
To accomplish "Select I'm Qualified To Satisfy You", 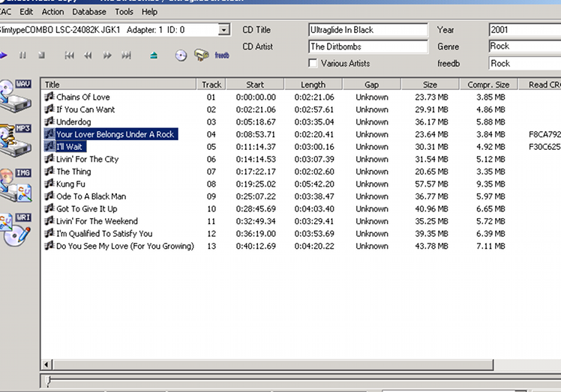I will coord(104,234).
